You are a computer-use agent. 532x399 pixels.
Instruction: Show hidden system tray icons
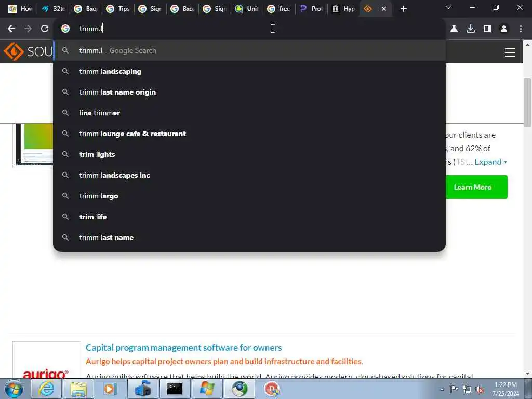(x=442, y=389)
